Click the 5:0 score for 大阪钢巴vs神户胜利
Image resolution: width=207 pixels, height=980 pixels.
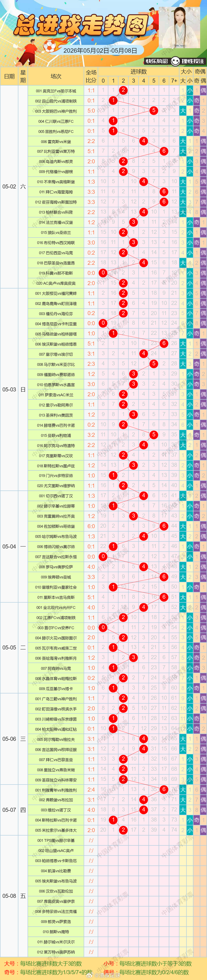(91, 111)
